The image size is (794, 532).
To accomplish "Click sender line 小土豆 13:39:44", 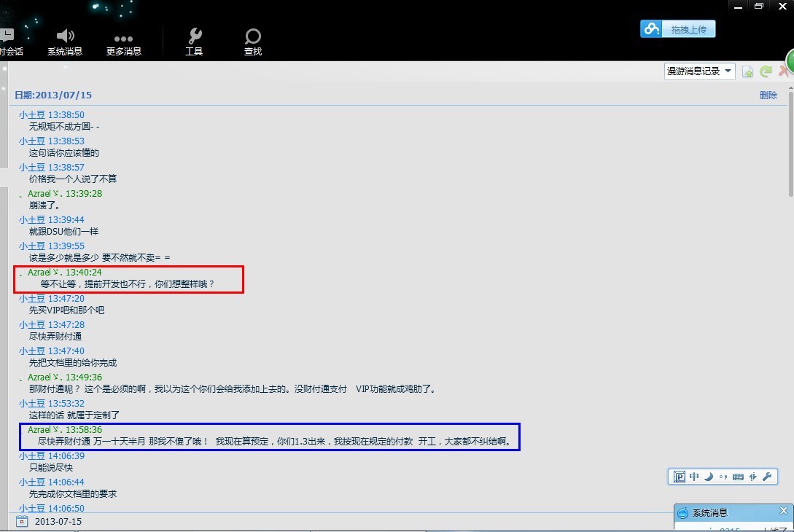I will (x=52, y=220).
